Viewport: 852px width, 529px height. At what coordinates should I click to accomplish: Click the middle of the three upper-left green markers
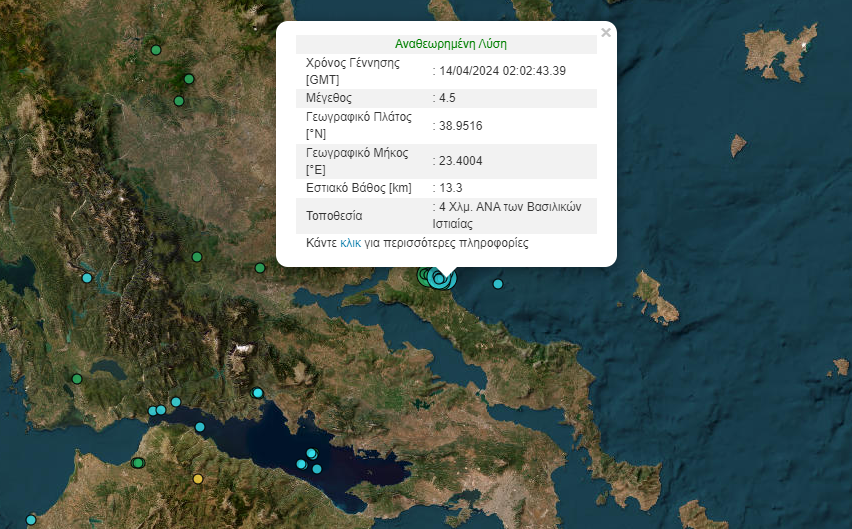188,79
